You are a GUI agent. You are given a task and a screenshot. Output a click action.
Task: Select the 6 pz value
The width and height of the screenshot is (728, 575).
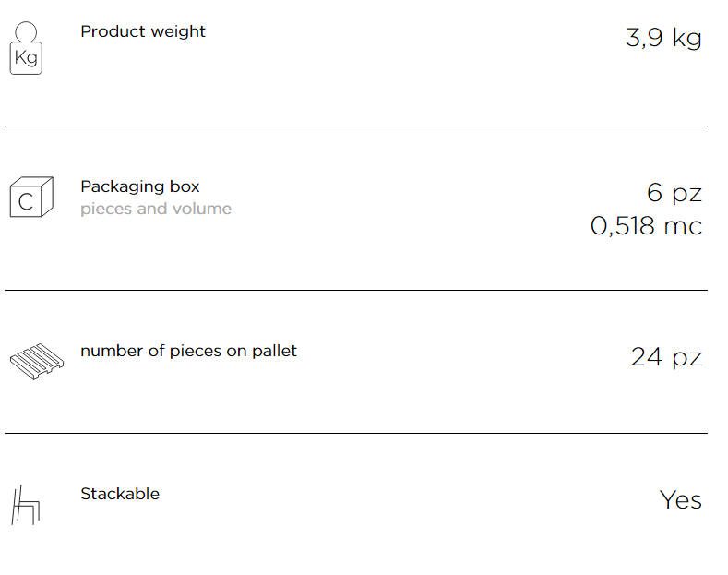(674, 193)
